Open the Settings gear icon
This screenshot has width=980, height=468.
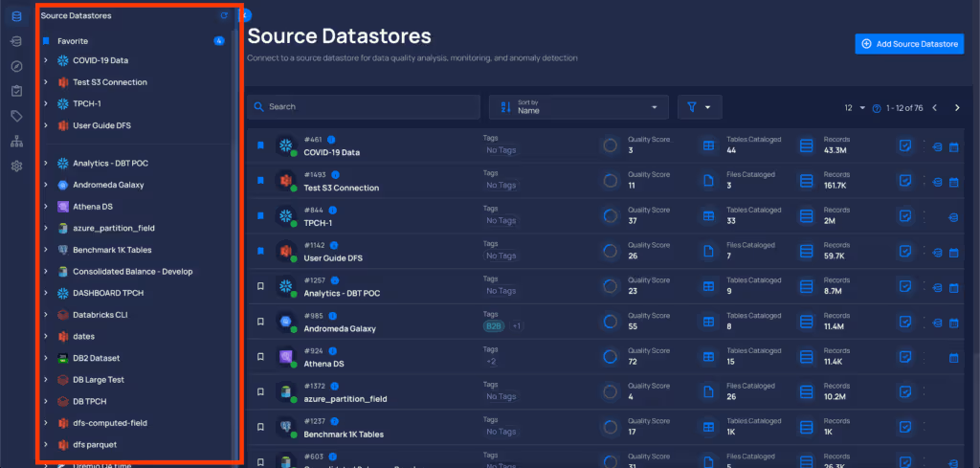click(x=16, y=167)
